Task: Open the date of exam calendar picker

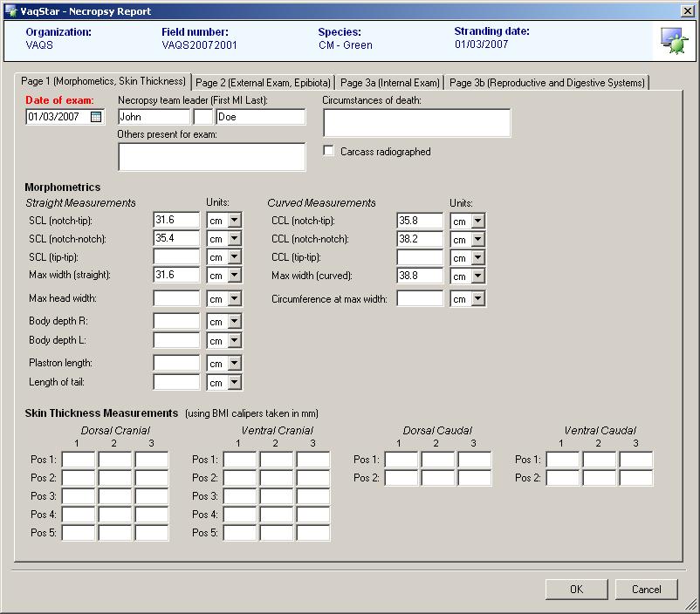Action: click(x=96, y=117)
